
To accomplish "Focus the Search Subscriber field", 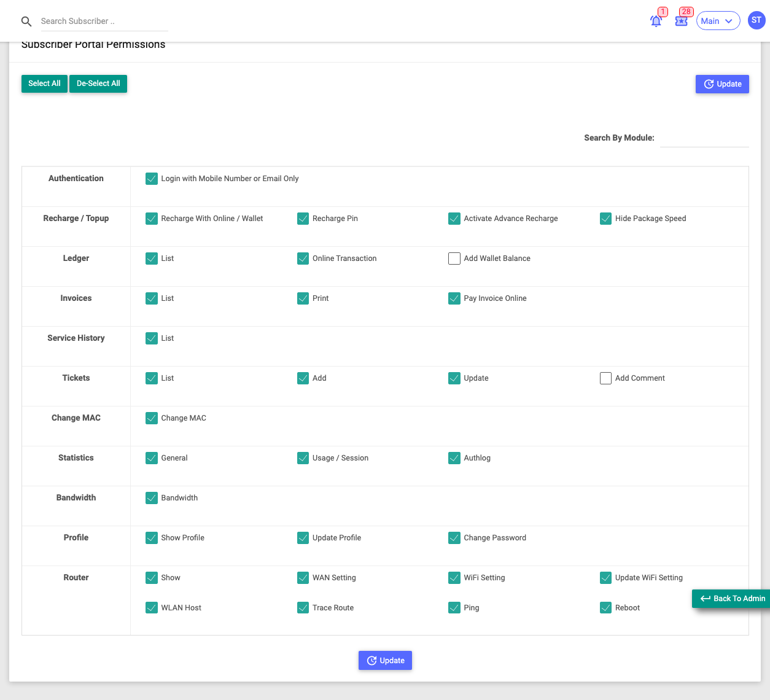I will click(104, 21).
